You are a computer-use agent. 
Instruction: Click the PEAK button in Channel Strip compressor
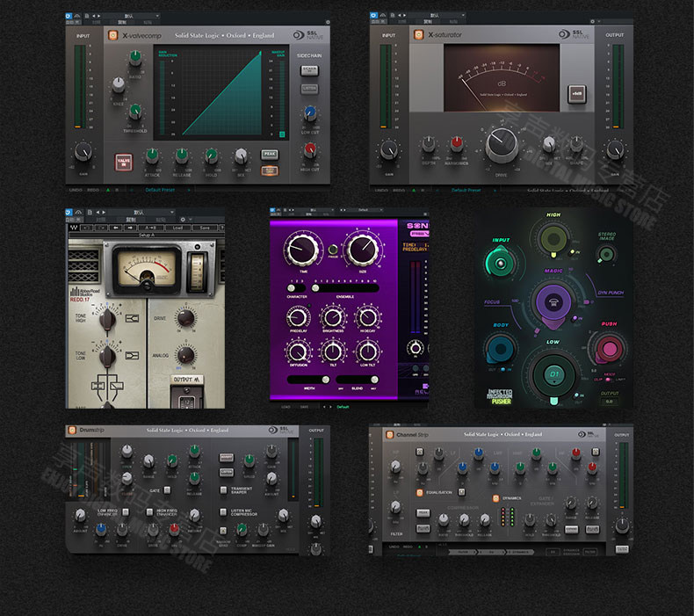(x=423, y=513)
